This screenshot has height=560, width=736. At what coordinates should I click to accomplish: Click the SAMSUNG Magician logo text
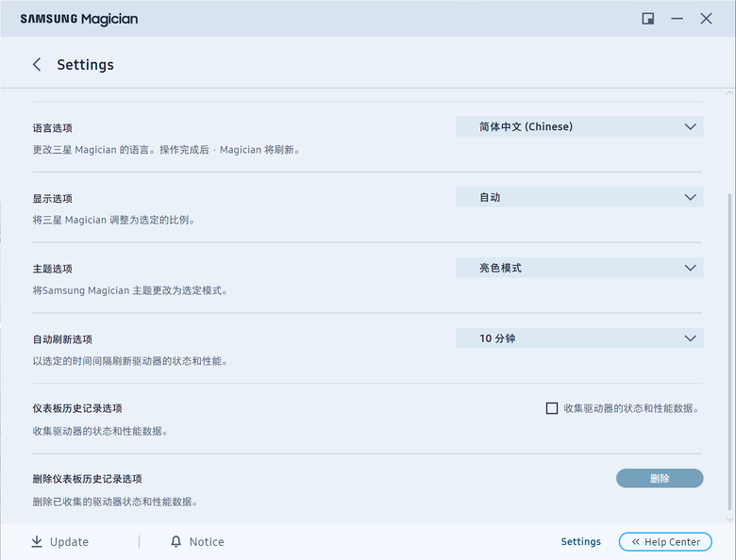pos(79,19)
